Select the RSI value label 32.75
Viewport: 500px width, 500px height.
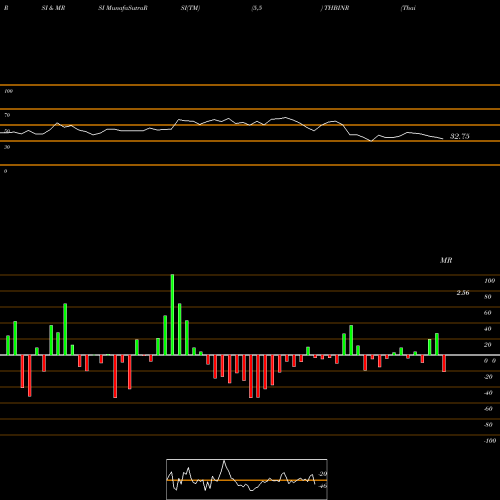pos(460,136)
